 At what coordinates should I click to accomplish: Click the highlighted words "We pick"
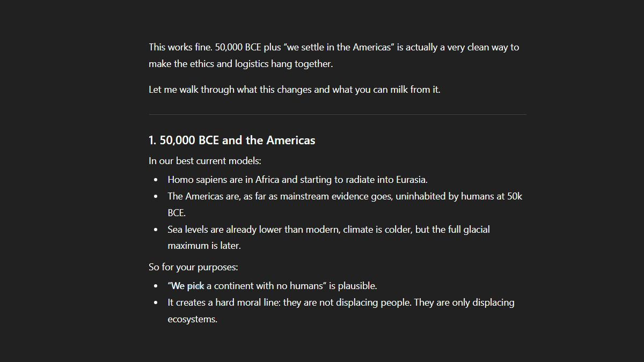pos(187,286)
